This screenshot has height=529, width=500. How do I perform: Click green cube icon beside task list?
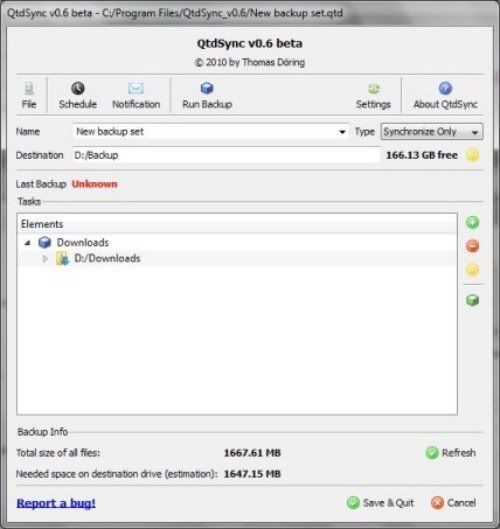pos(472,300)
